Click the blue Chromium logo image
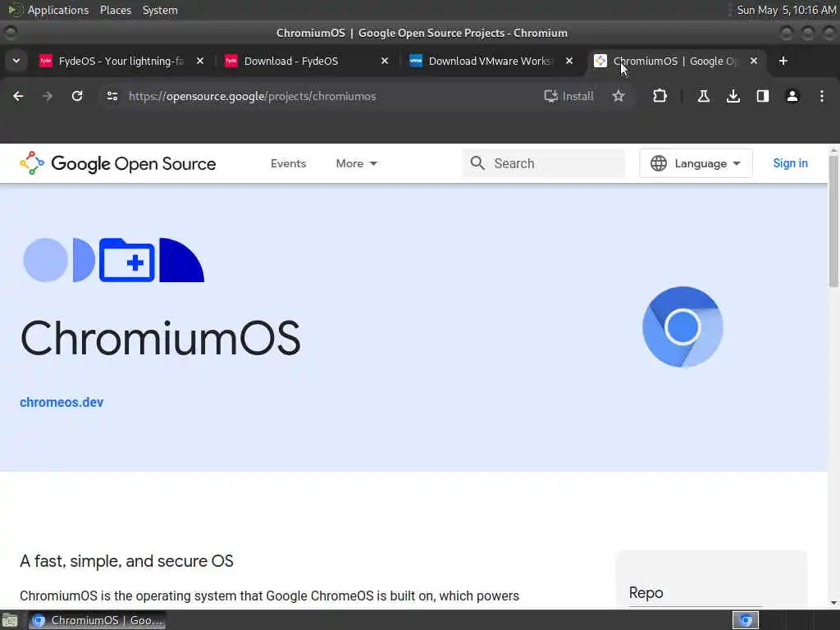The image size is (840, 630). [682, 326]
